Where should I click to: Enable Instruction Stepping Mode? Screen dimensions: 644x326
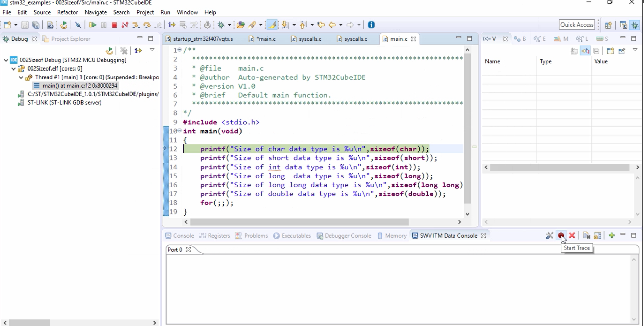(172, 25)
